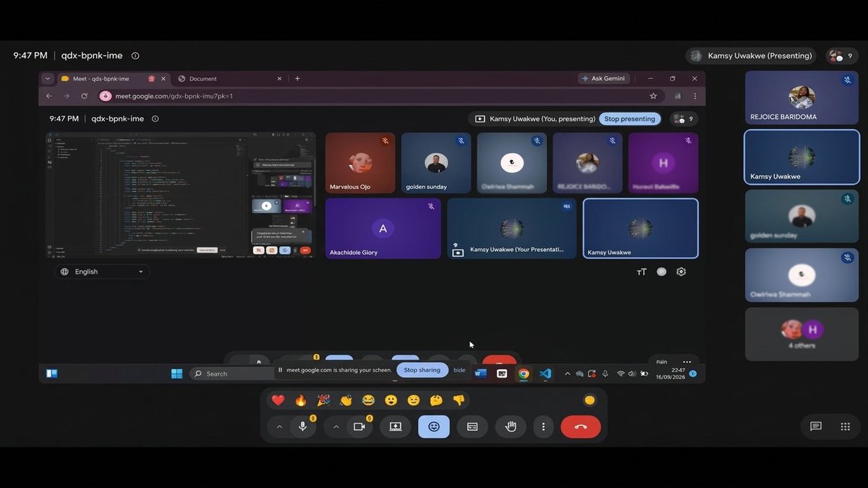
Task: Open a new Chrome tab
Action: (x=297, y=78)
